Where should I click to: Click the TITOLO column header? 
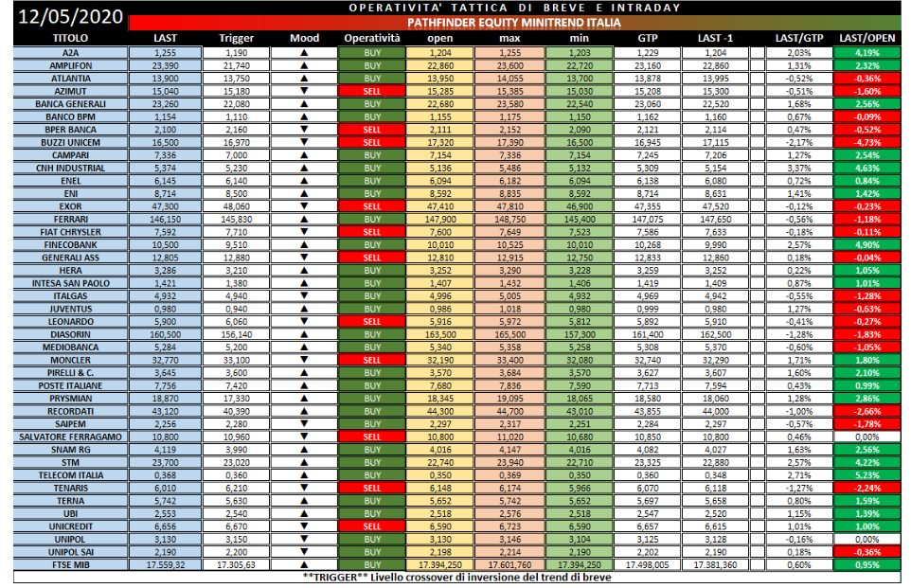(70, 38)
